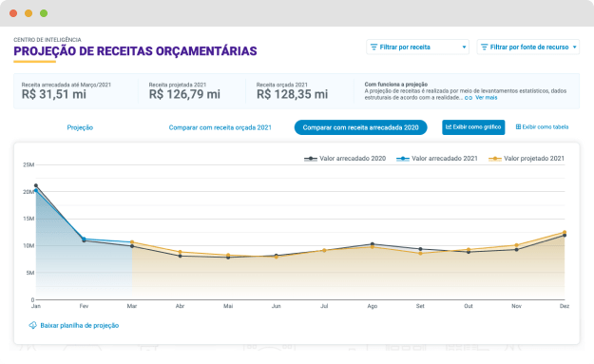Click filter icon in Filtrar por receita
Viewport: 594px width, 364px height.
[x=374, y=47]
